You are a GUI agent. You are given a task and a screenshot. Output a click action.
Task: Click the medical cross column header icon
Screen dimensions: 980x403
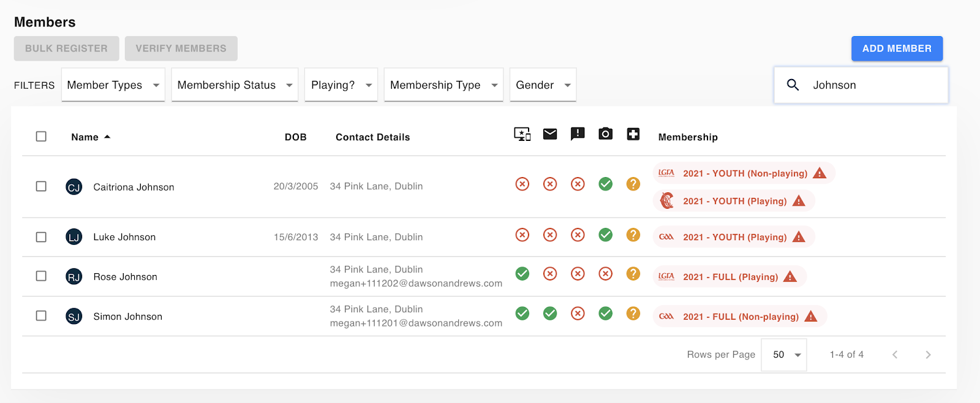click(x=633, y=134)
